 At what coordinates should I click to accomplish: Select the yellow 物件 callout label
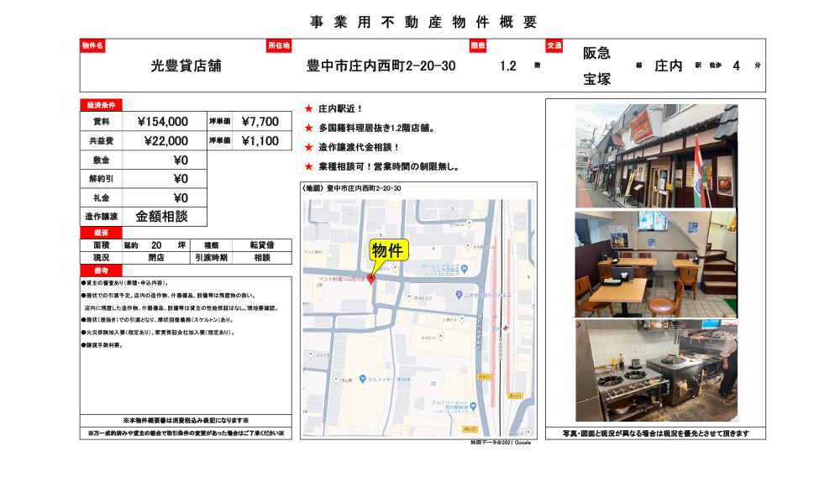389,250
